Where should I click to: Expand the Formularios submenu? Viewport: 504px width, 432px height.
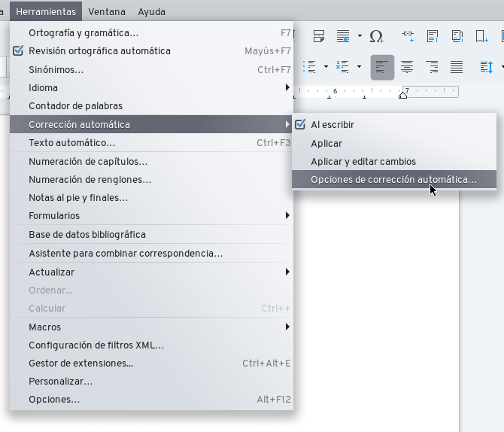click(151, 215)
